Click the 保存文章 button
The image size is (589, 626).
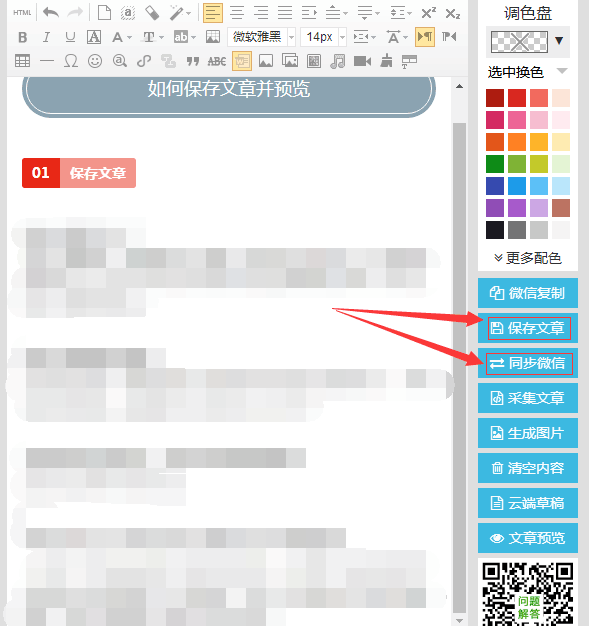[528, 328]
